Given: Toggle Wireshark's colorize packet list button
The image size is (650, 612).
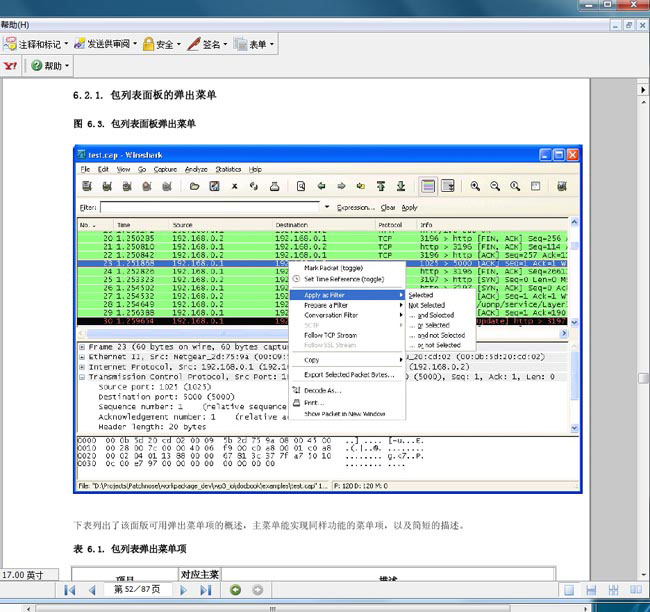Looking at the screenshot, I should [428, 186].
